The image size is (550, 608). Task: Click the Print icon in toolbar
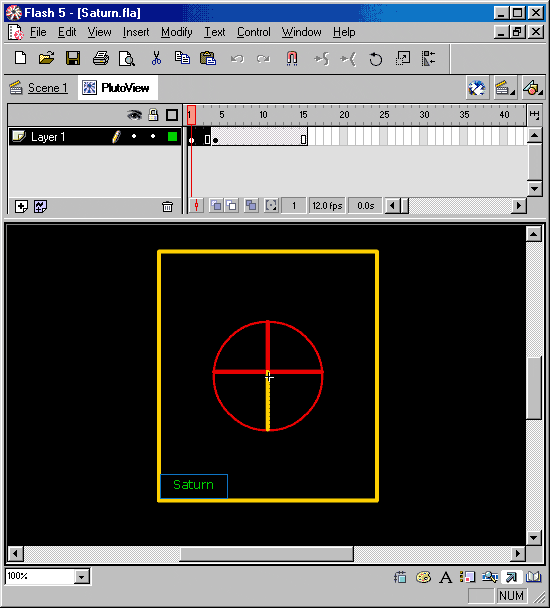click(x=101, y=59)
